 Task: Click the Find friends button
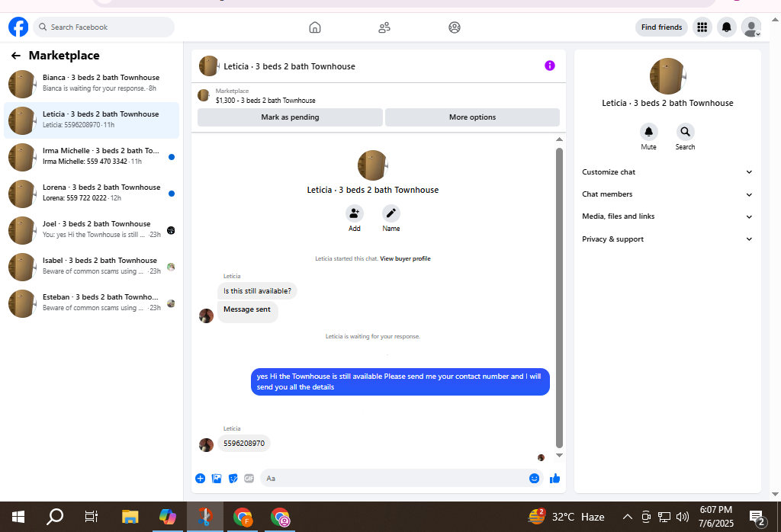(661, 27)
